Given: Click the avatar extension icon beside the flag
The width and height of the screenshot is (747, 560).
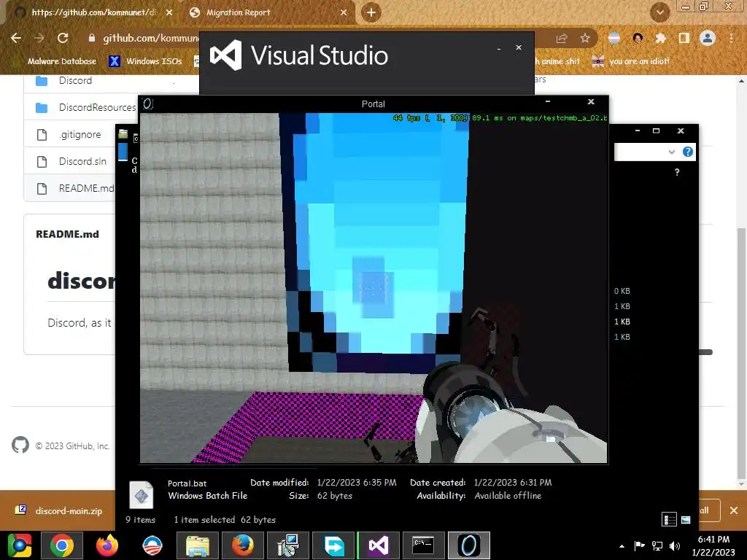Looking at the screenshot, I should pos(638,38).
